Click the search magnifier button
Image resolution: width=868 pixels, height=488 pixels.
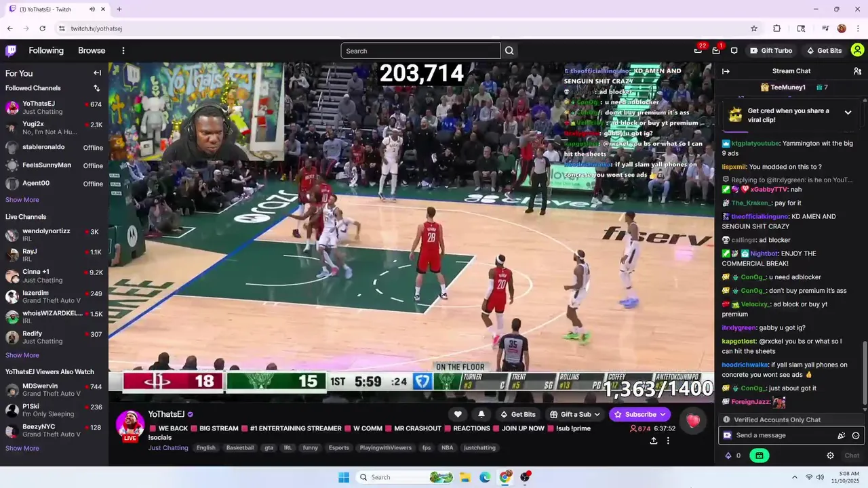(x=509, y=51)
